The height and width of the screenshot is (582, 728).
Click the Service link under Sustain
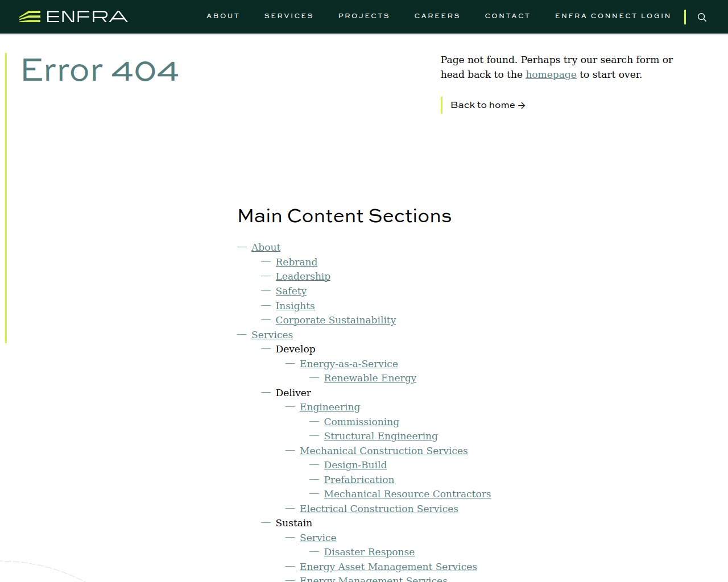[x=318, y=538]
